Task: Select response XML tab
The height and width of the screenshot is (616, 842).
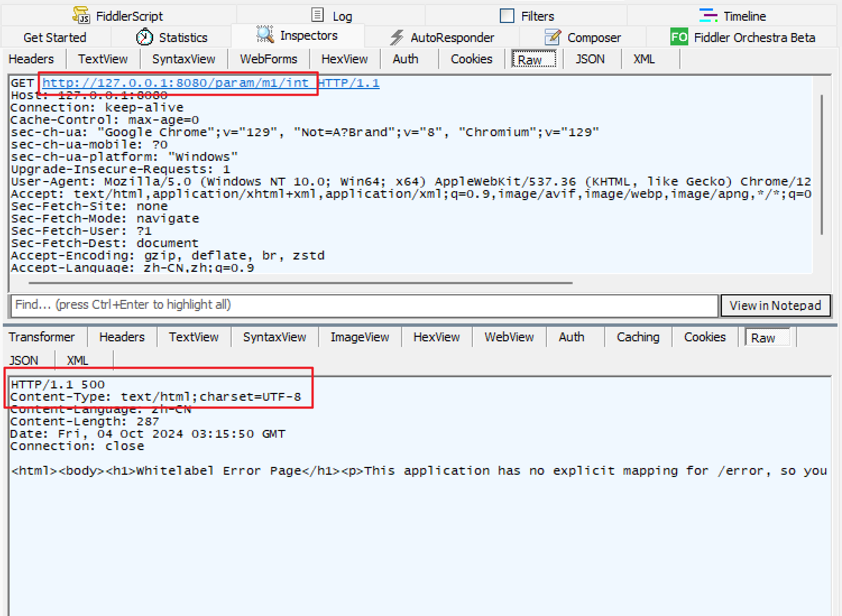Action: [77, 360]
